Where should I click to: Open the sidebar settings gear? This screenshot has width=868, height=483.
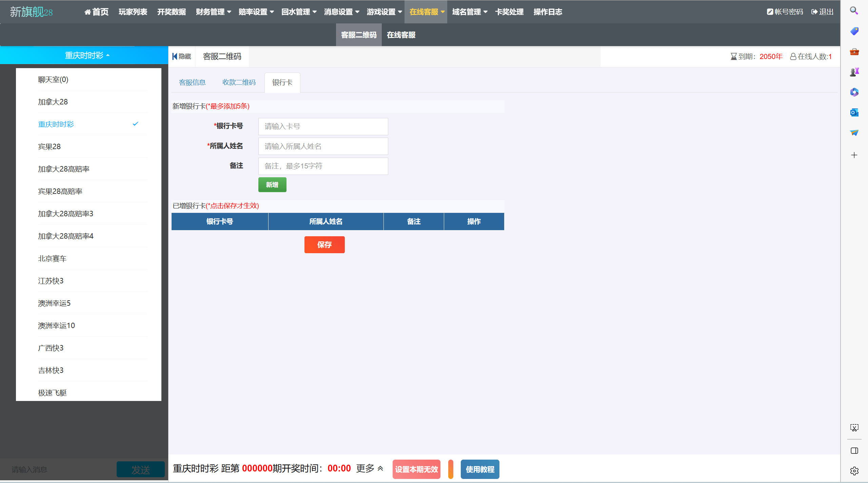click(854, 471)
